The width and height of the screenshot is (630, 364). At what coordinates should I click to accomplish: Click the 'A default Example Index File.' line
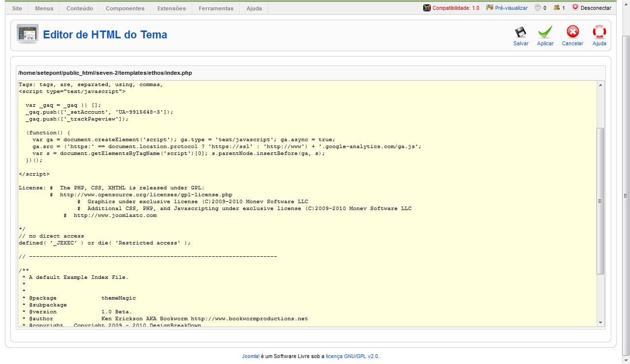pyautogui.click(x=75, y=277)
